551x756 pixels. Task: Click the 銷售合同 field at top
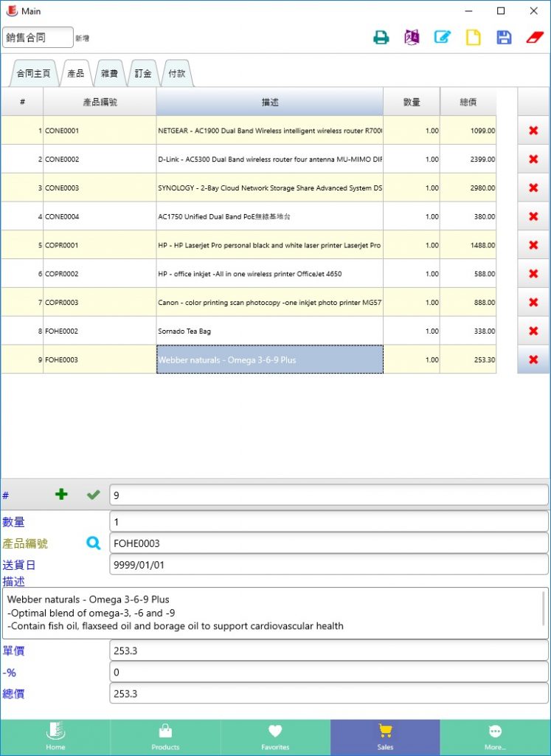38,37
